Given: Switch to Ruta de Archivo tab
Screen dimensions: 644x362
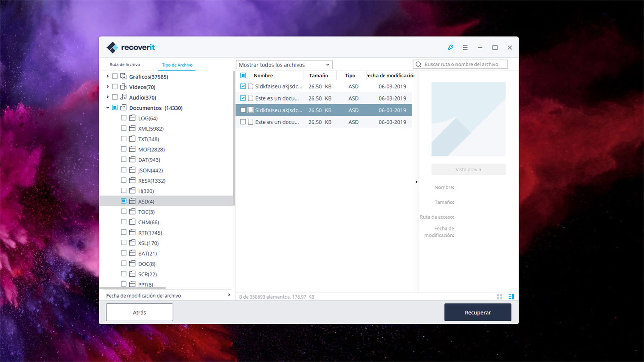Looking at the screenshot, I should 125,65.
